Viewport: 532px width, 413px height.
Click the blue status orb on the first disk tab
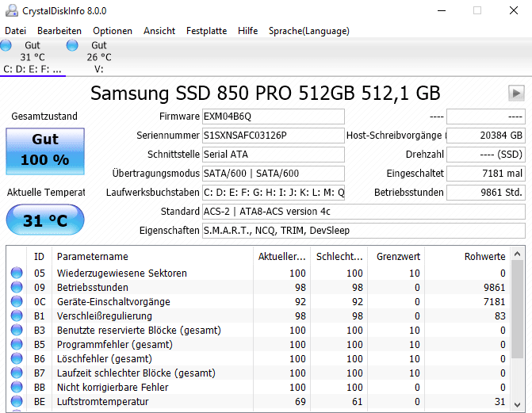coord(6,45)
